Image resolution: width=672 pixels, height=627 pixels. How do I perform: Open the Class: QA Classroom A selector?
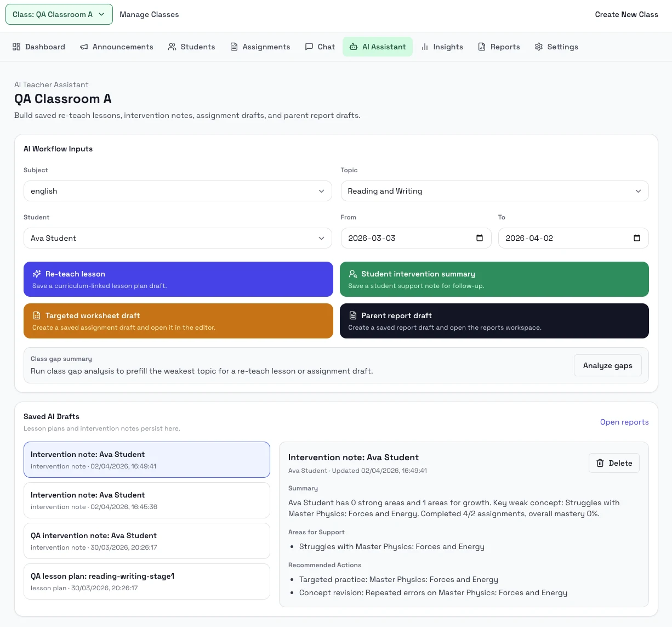(x=59, y=14)
